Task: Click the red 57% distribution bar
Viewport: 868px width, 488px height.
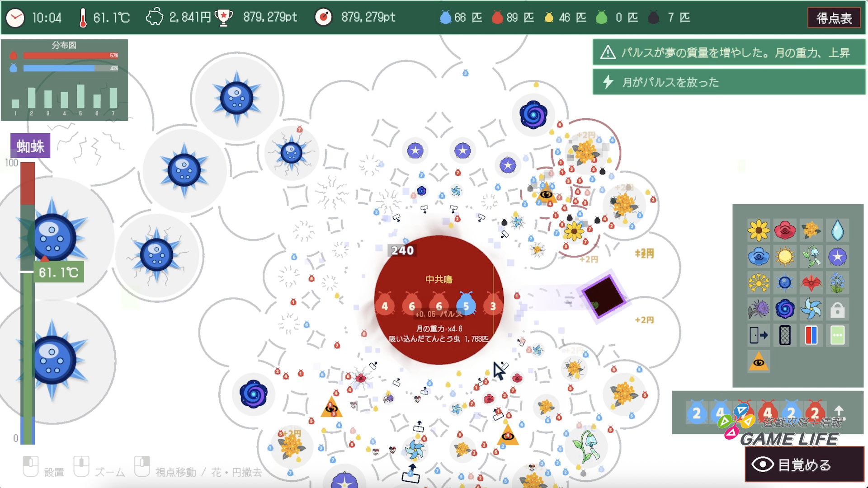Action: [x=71, y=56]
